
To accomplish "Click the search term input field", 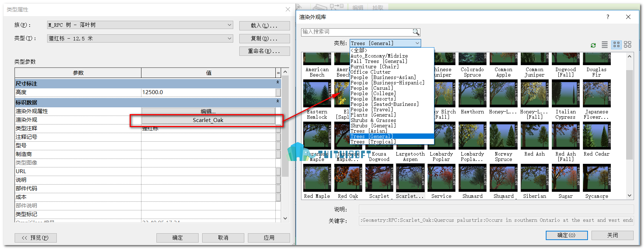I will pyautogui.click(x=357, y=32).
